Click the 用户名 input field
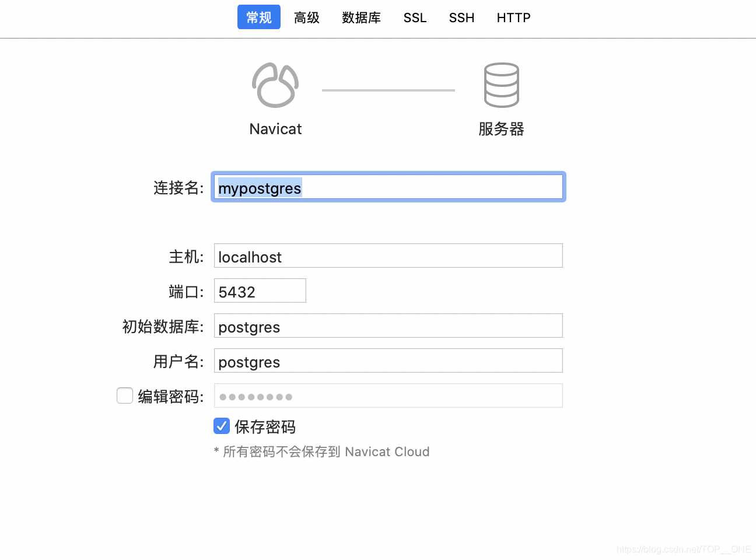Viewport: 756px width, 560px height. 388,360
